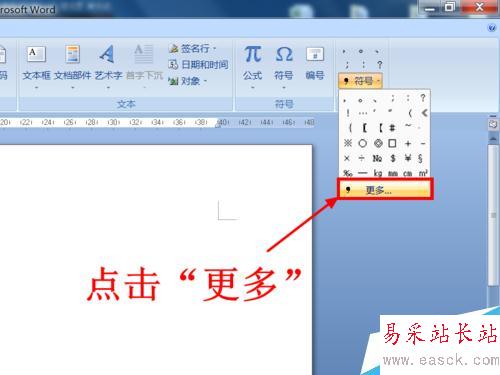The height and width of the screenshot is (375, 500).
Task: Insert the × multiplication symbol
Action: pyautogui.click(x=347, y=158)
